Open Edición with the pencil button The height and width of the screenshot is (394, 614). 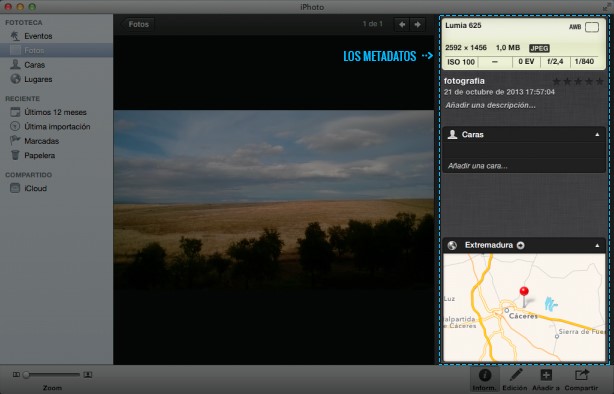pos(515,380)
